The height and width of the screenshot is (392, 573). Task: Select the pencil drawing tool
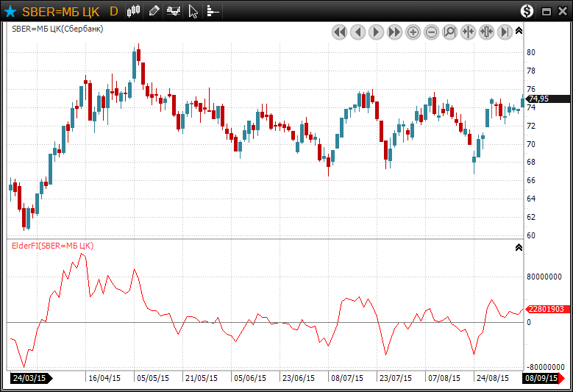click(153, 11)
